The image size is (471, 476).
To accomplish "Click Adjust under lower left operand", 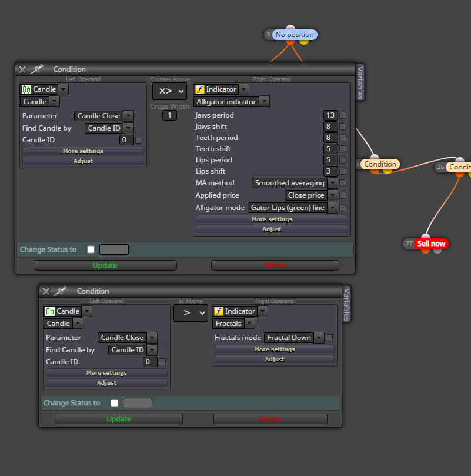I will coord(106,383).
